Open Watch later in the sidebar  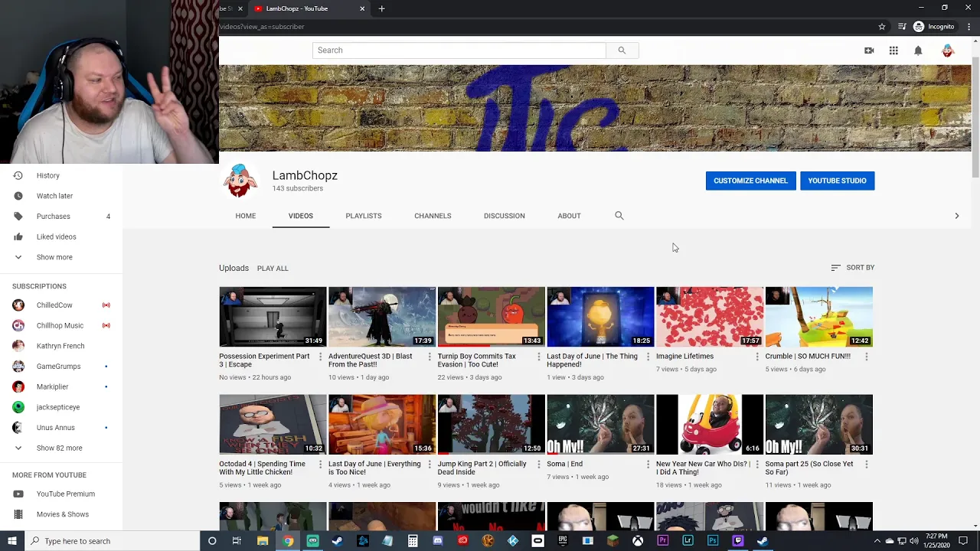tap(61, 196)
